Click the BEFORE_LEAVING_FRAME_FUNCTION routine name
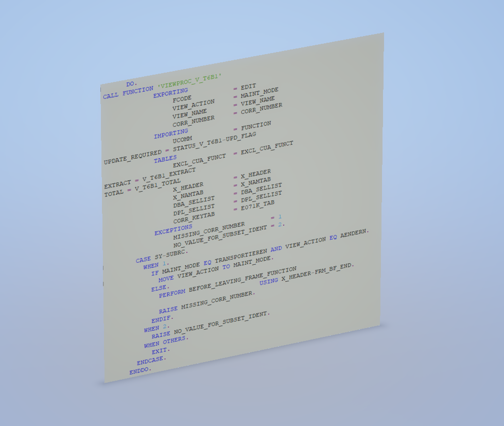Image resolution: width=504 pixels, height=426 pixels. [242, 279]
